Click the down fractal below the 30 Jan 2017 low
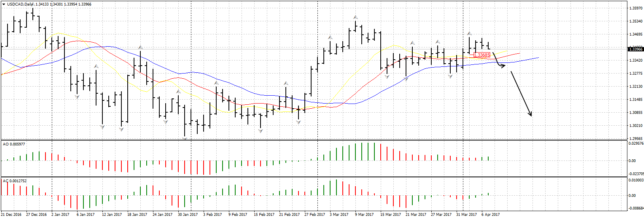Viewport: 644px width, 219px height. (185, 138)
